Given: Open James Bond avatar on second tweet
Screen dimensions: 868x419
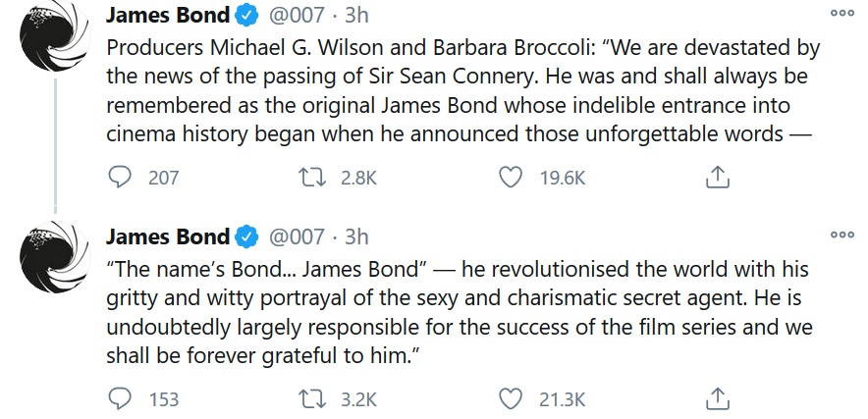Looking at the screenshot, I should [x=55, y=257].
